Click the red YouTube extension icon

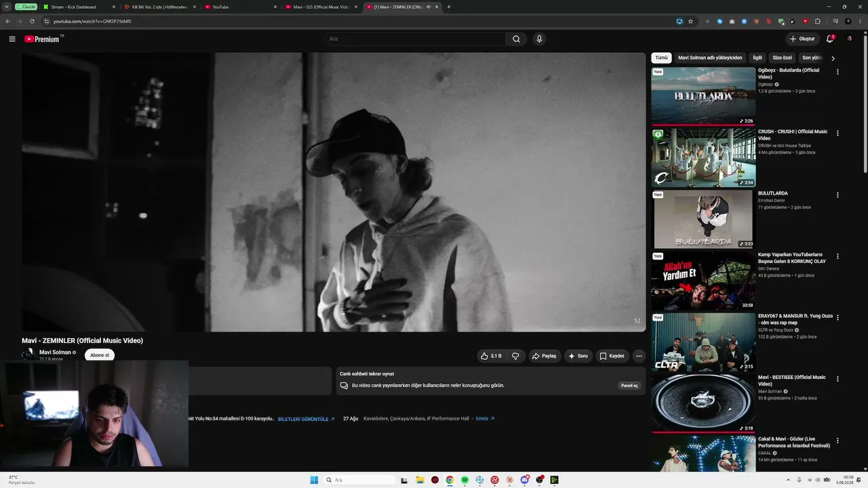(806, 21)
